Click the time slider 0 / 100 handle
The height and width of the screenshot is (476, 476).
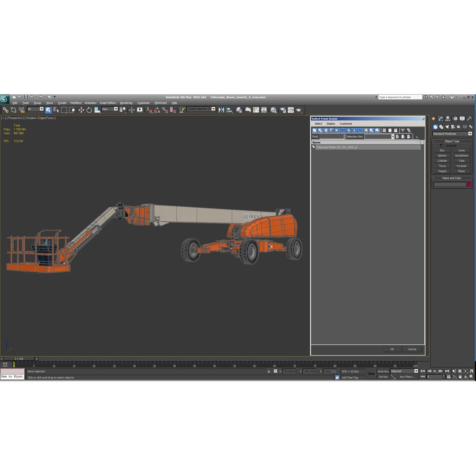click(x=19, y=359)
